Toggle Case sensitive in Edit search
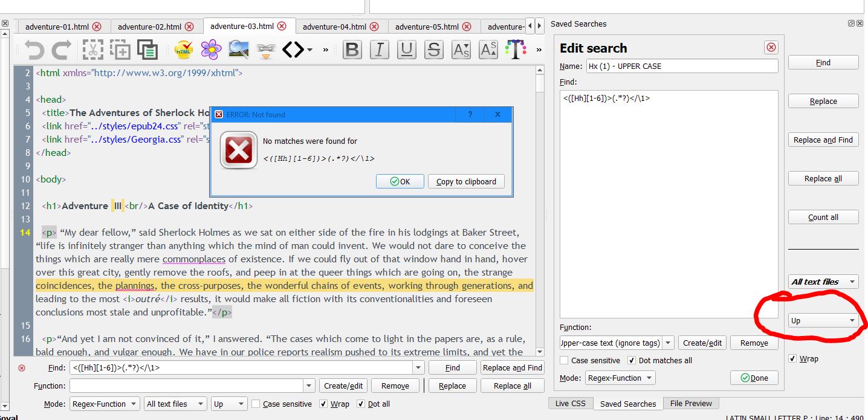Viewport: 868px width, 420px height. tap(564, 360)
